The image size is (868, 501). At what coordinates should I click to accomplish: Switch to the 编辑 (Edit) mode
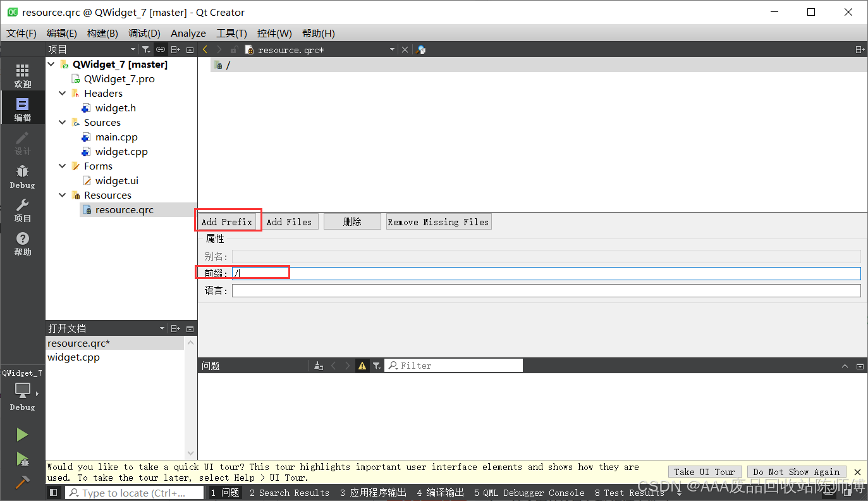click(x=22, y=109)
